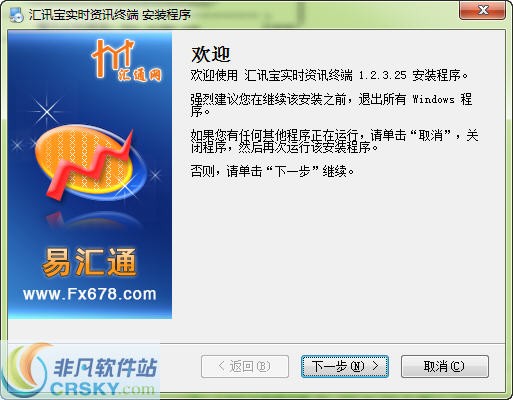Click the white sparkle star above the chart
Image resolution: width=513 pixels, height=400 pixels.
point(47,111)
